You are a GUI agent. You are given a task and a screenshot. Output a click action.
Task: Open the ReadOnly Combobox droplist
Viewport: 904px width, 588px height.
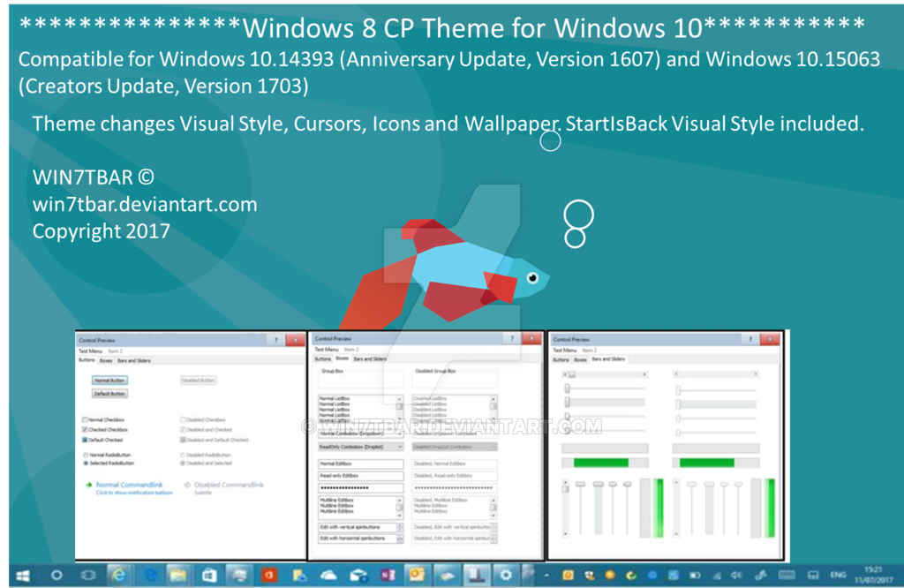(400, 446)
